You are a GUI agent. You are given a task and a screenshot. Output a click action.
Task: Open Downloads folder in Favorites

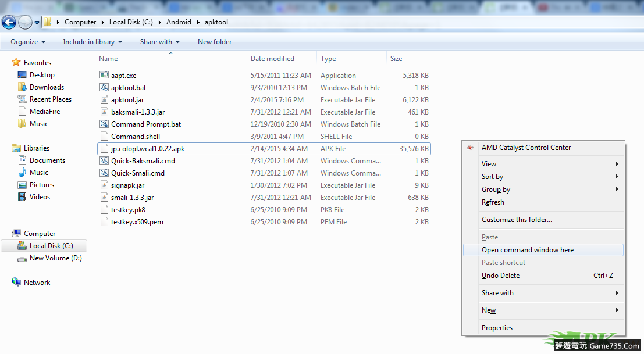pos(47,87)
